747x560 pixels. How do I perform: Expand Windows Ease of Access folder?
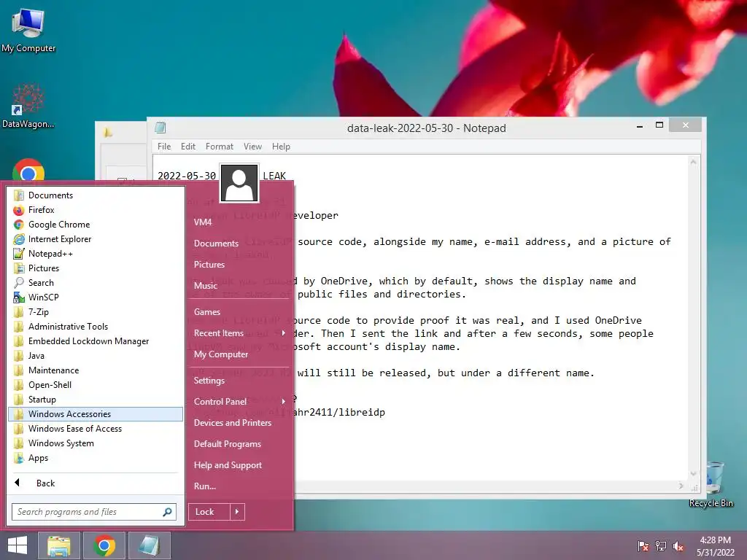click(96, 429)
